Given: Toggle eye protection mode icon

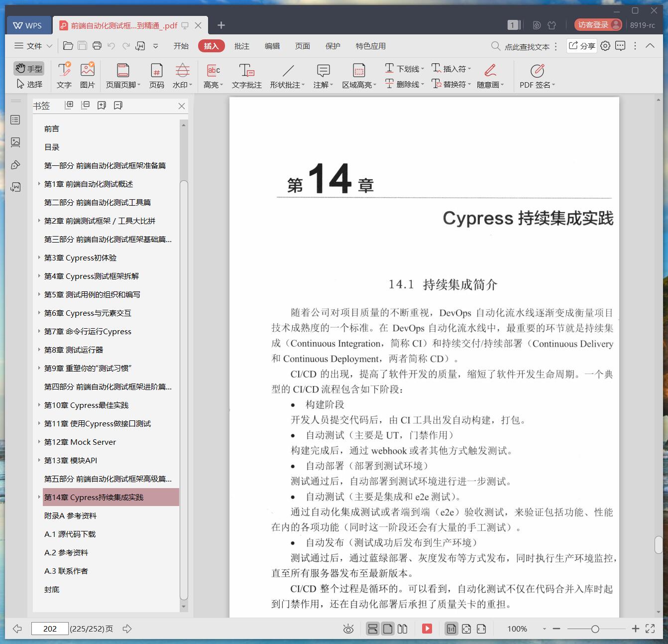Looking at the screenshot, I should click(x=348, y=629).
